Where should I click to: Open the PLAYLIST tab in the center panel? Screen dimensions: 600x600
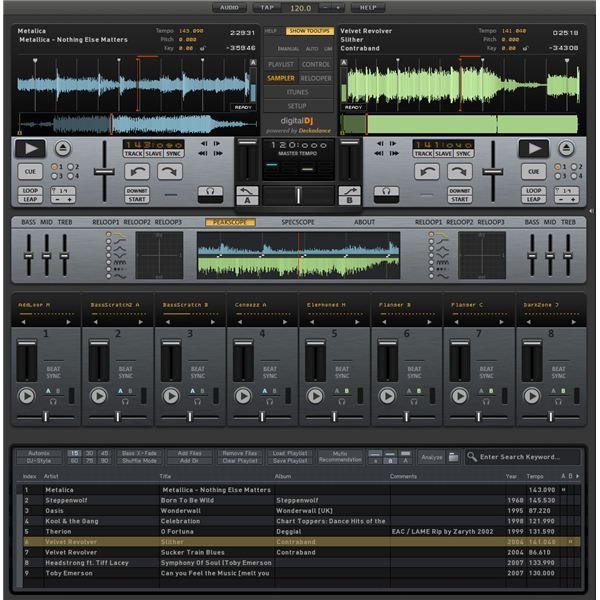281,64
